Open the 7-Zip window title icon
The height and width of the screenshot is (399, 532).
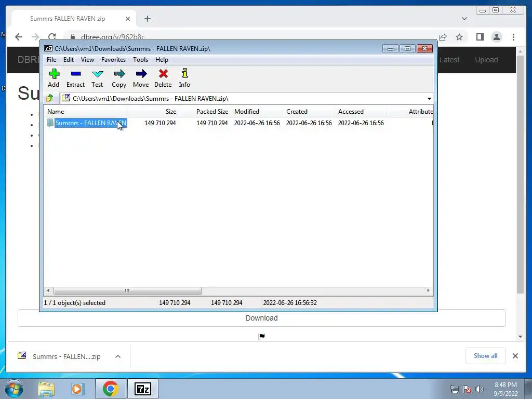(48, 48)
